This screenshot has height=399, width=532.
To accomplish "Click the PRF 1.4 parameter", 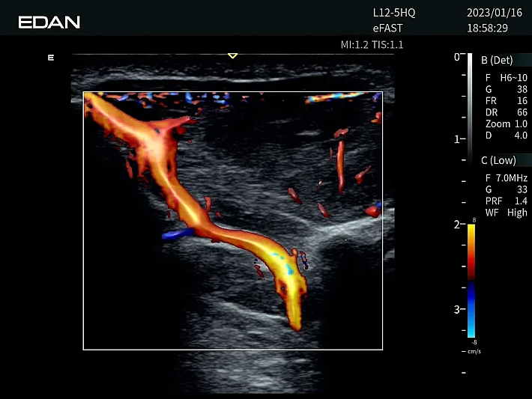I will pyautogui.click(x=506, y=201).
